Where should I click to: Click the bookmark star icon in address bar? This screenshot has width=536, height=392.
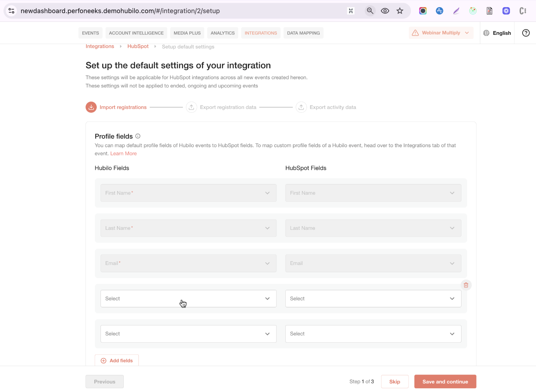(x=400, y=11)
